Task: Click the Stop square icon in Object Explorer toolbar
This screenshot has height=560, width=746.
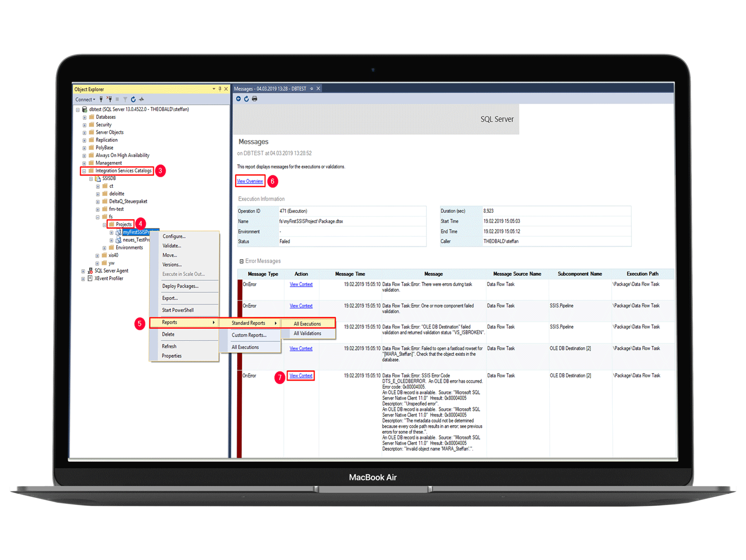Action: pos(117,99)
